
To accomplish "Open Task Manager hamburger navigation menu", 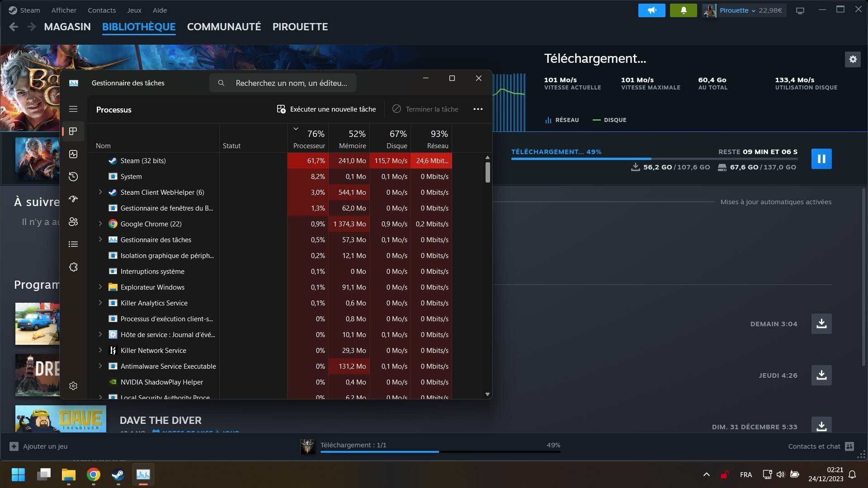I will pos(73,109).
